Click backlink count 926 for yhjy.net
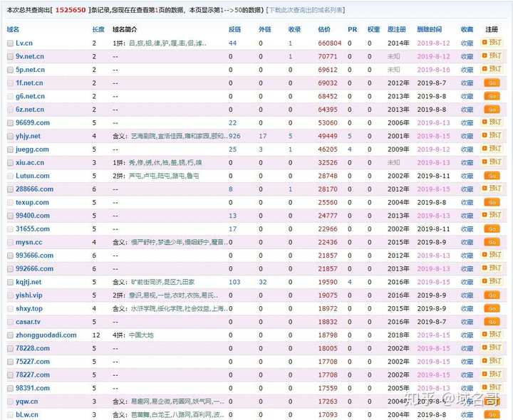 tap(234, 136)
